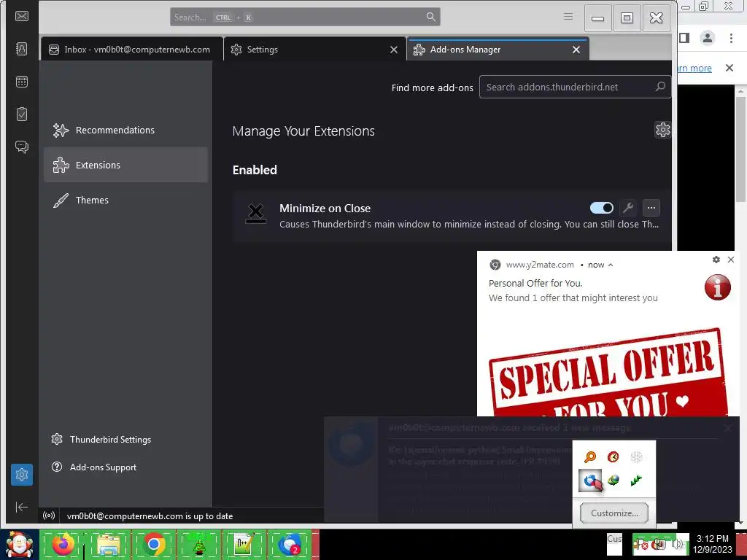Click the green arrows tray icon
The height and width of the screenshot is (560, 747).
[636, 481]
